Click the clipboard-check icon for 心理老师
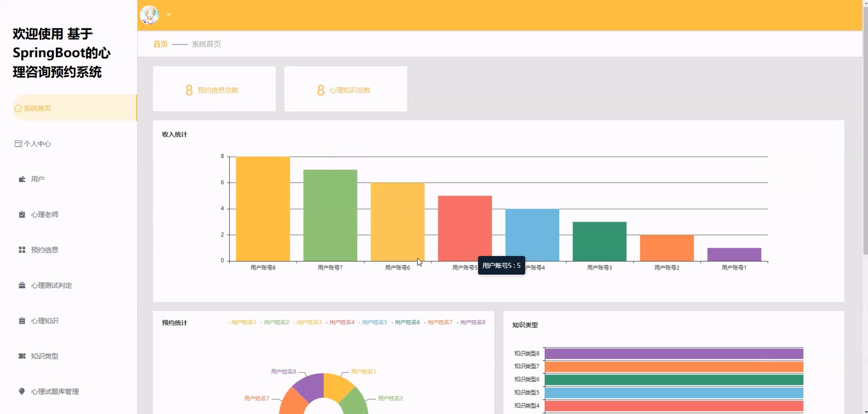Screen dimensions: 868x414 pos(22,215)
